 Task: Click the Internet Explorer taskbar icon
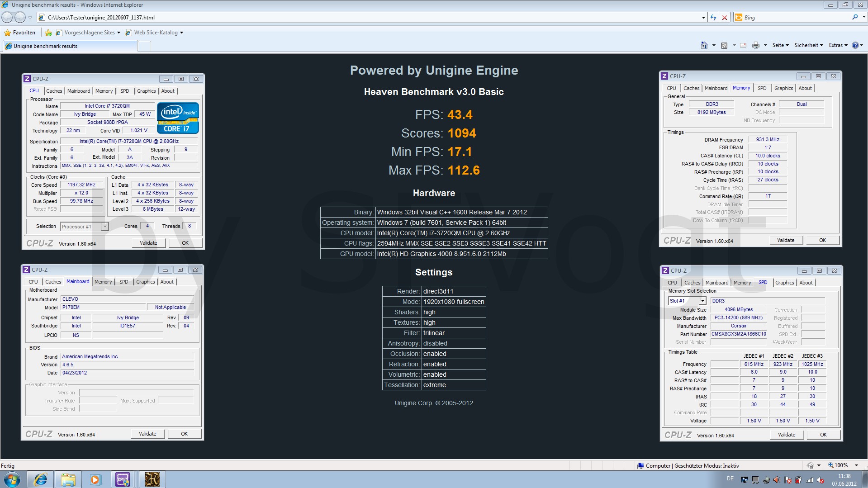pyautogui.click(x=41, y=479)
